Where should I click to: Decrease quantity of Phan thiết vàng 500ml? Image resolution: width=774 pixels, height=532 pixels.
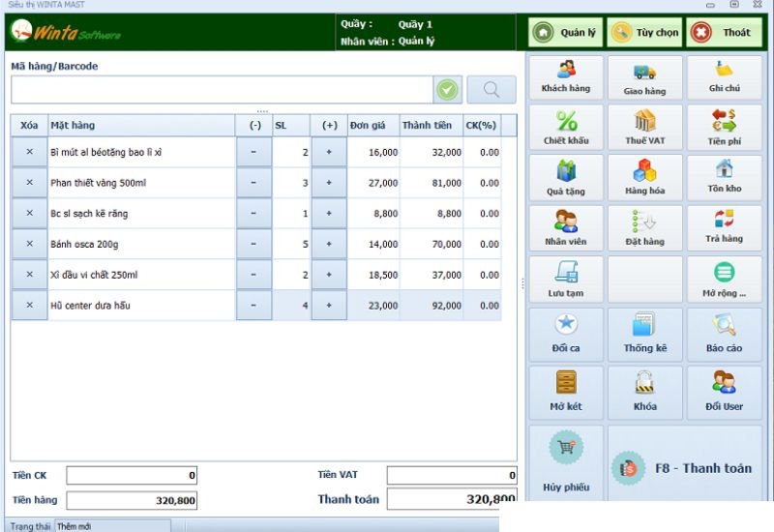point(253,183)
